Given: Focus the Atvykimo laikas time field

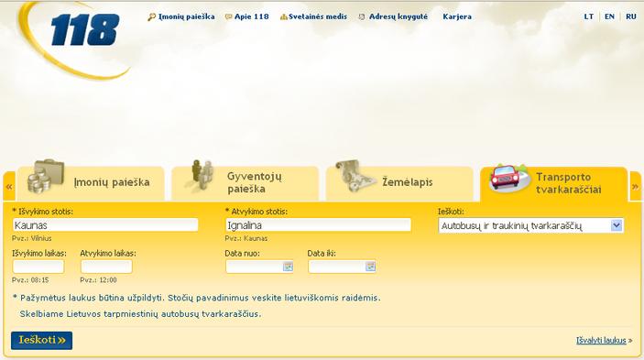Looking at the screenshot, I should (106, 267).
